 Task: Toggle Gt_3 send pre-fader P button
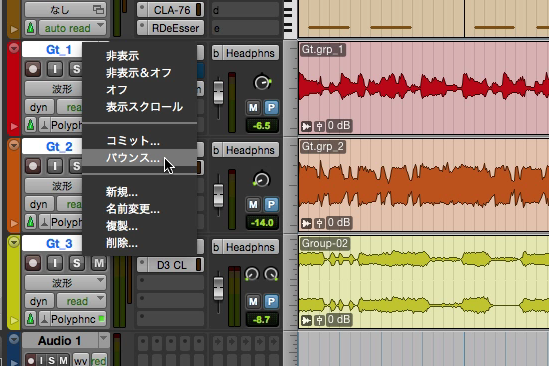(271, 302)
